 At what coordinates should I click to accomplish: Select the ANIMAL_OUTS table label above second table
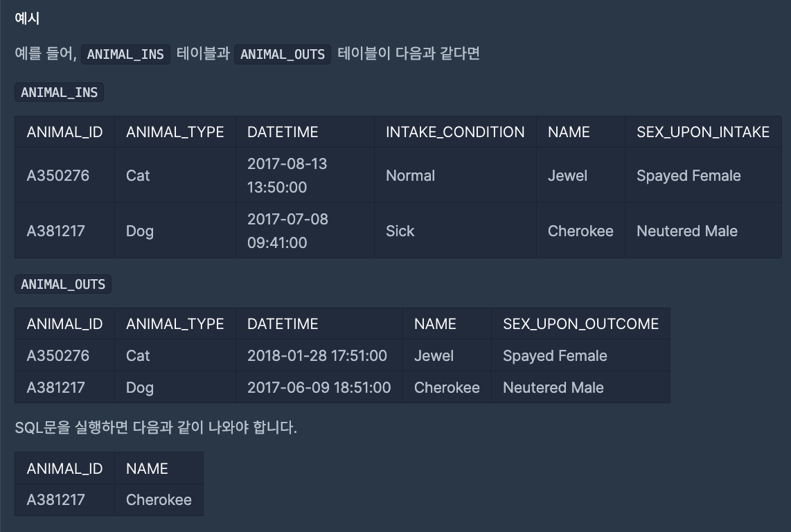pyautogui.click(x=63, y=284)
